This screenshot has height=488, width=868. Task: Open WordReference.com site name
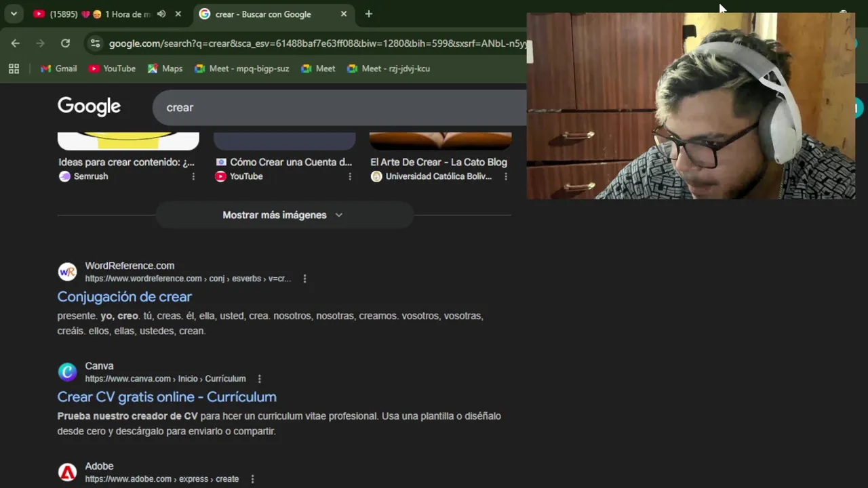click(130, 266)
